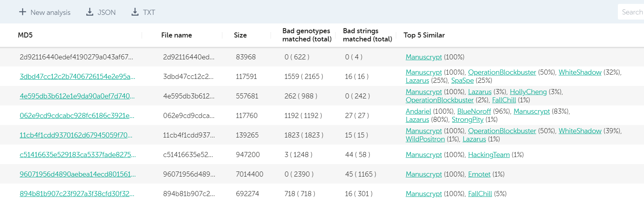Open MD5 link starting with 894b81b907c2
The width and height of the screenshot is (644, 209).
coord(77,194)
